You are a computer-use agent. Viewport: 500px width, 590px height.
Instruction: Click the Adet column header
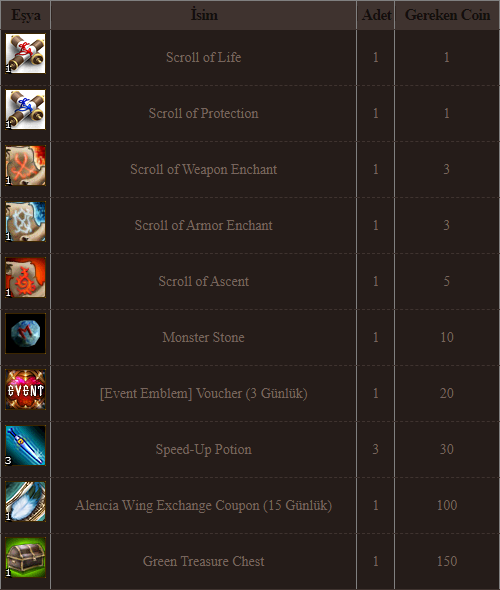(x=376, y=15)
